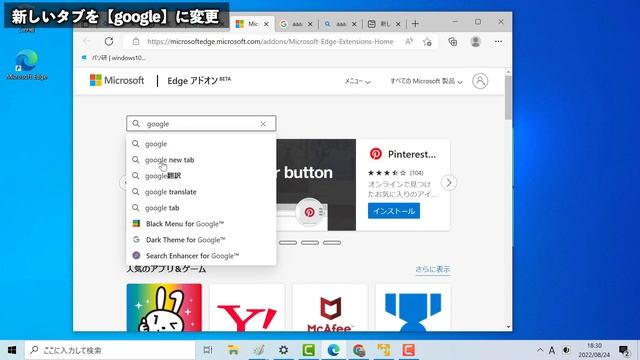Viewport: 640px width, 360px height.
Task: Click the インストール button for Pinterest
Action: pos(393,211)
